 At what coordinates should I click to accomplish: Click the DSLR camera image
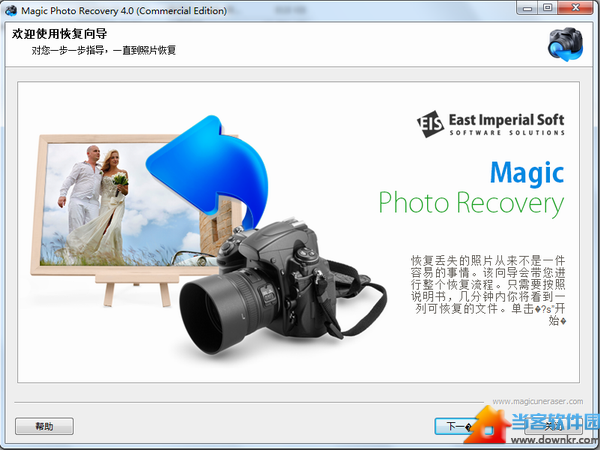283,287
